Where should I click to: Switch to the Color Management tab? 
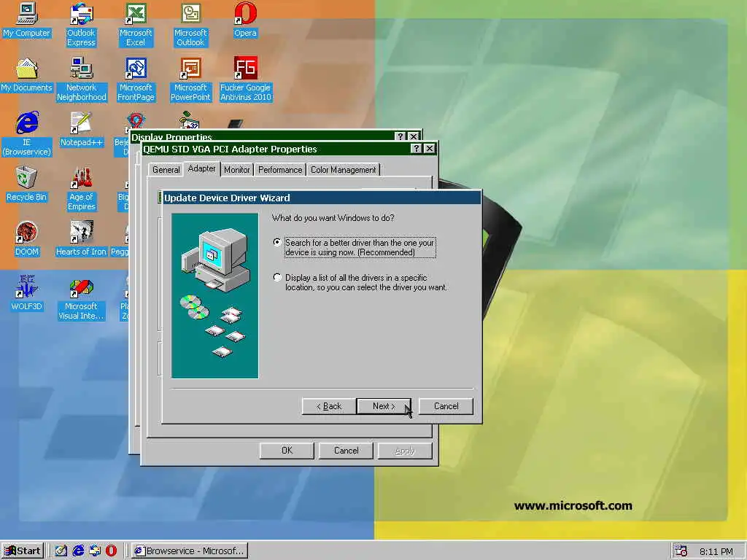pos(343,170)
